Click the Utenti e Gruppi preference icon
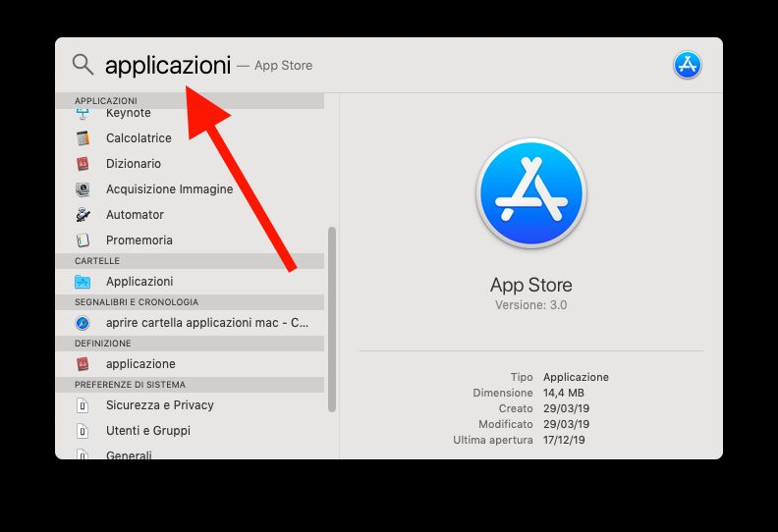The width and height of the screenshot is (778, 532). 83,431
